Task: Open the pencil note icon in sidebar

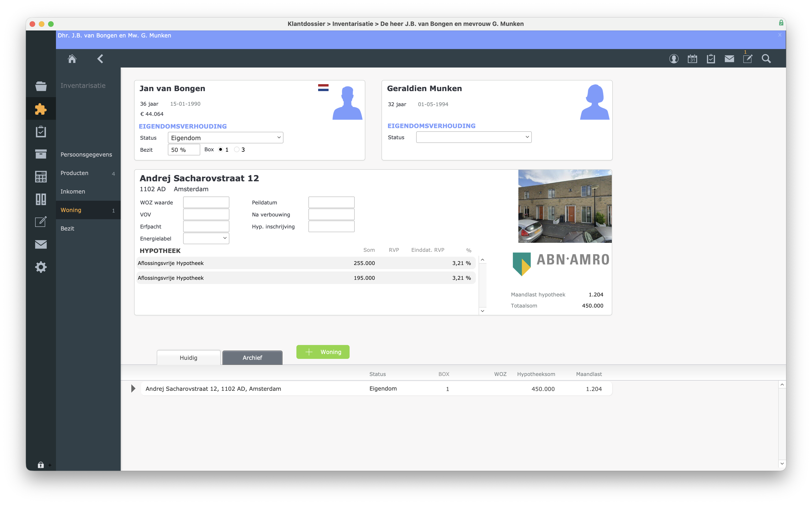Action: [x=41, y=222]
